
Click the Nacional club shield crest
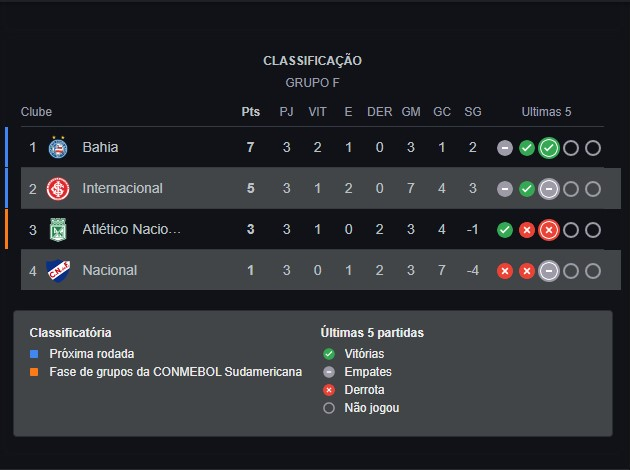[58, 270]
